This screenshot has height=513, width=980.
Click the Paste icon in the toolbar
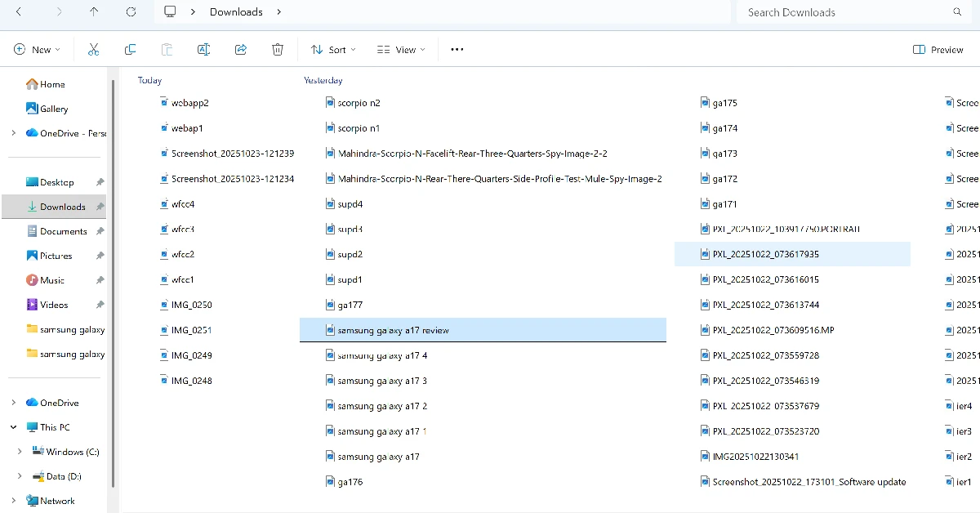(167, 49)
